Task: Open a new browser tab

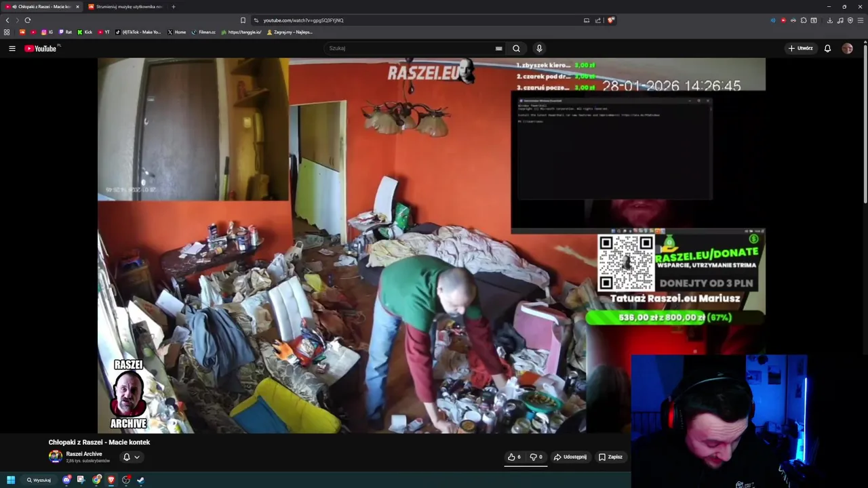Action: point(173,7)
